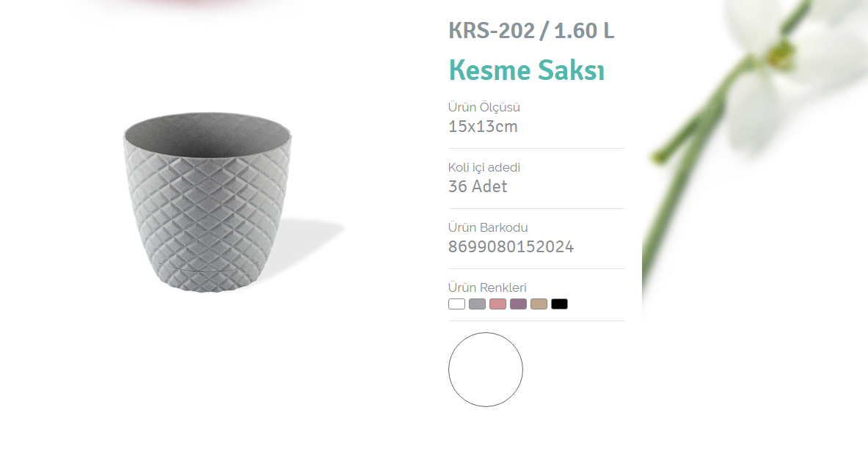Click the dark inner rim of the pot
Screen dimensions: 868x451
(208, 136)
